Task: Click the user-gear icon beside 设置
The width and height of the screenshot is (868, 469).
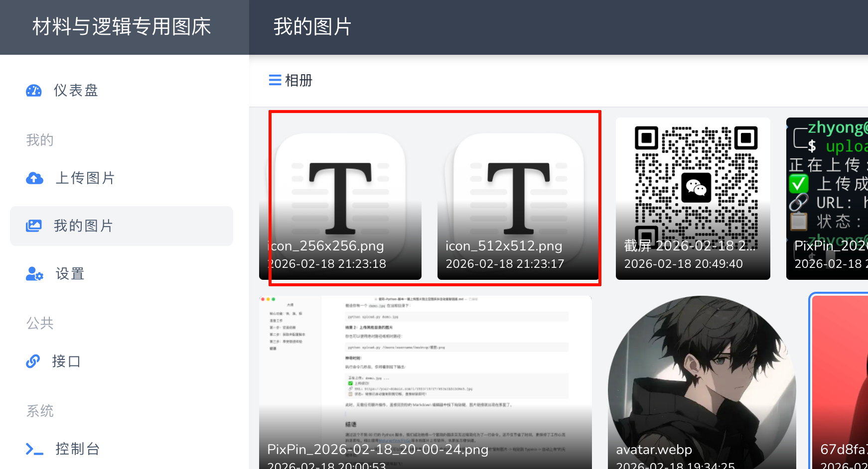Action: tap(34, 274)
